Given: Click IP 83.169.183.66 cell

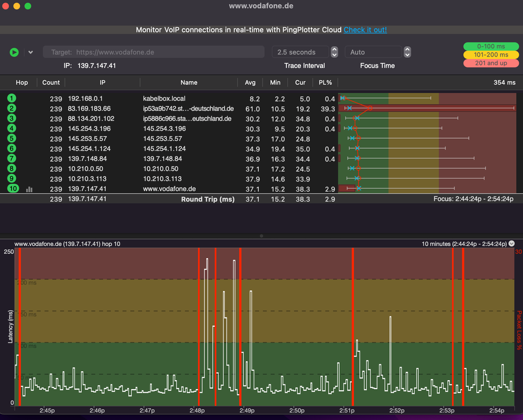Looking at the screenshot, I should [x=89, y=109].
